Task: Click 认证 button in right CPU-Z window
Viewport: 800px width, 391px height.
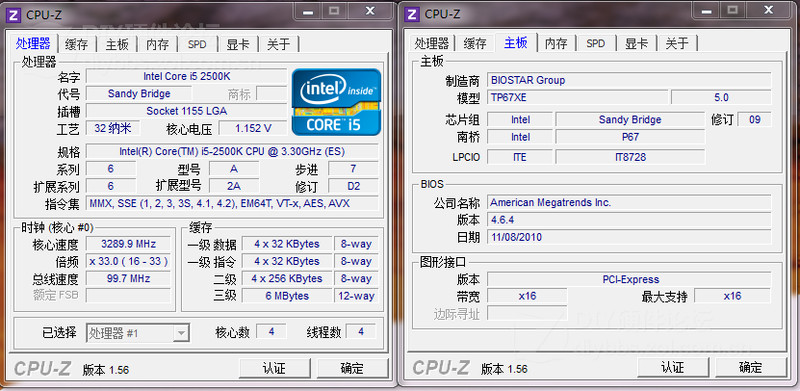Action: pos(672,368)
